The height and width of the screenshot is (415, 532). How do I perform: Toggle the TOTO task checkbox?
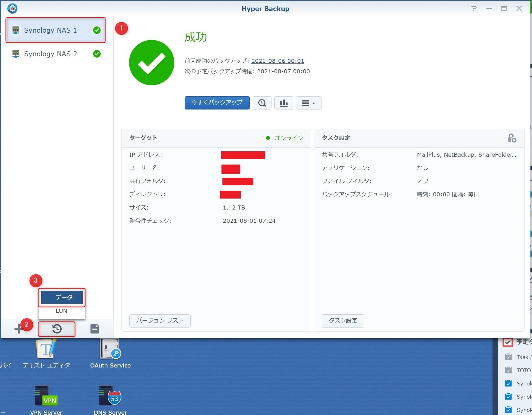pos(508,370)
